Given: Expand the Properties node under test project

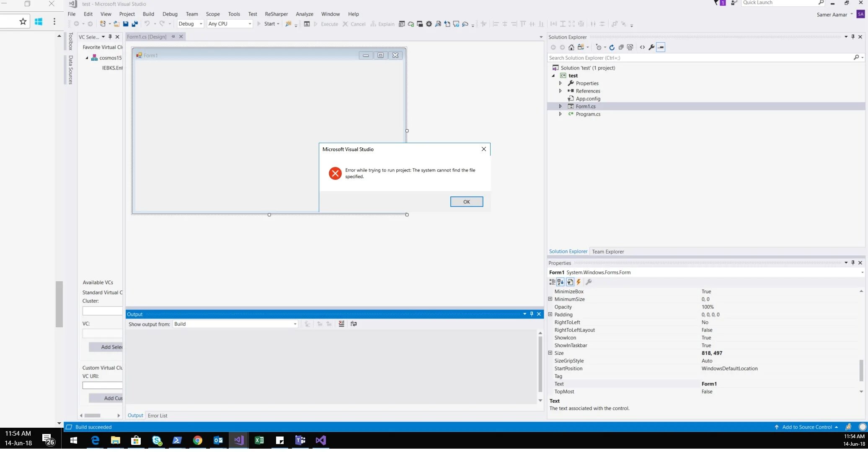Looking at the screenshot, I should pos(560,83).
